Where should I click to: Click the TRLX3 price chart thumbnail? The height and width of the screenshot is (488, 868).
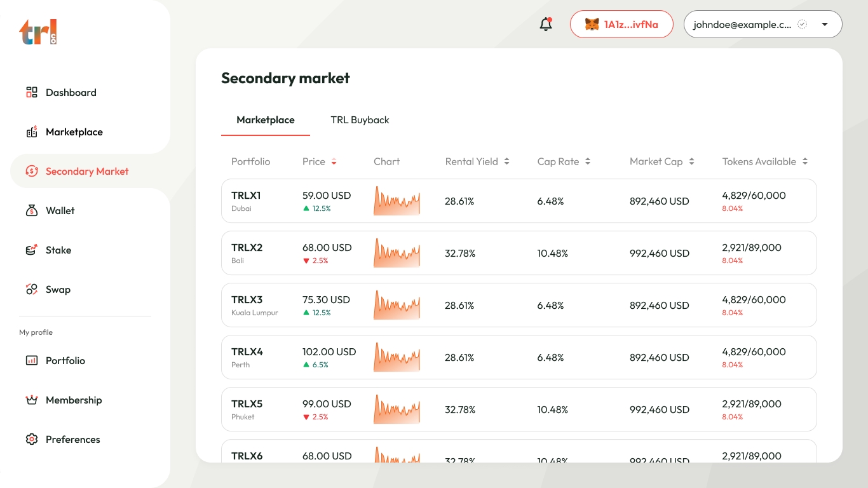(x=397, y=306)
